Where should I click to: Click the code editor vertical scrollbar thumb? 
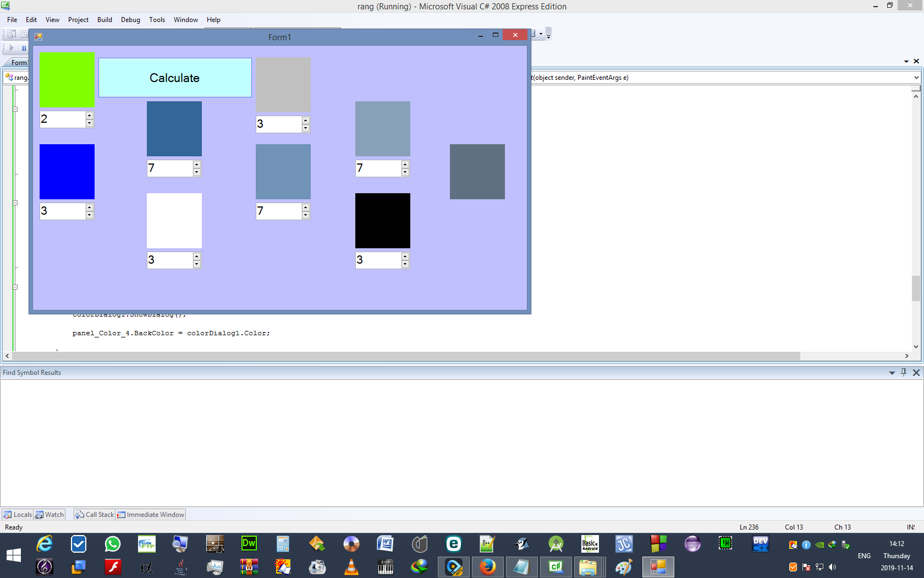tap(916, 288)
